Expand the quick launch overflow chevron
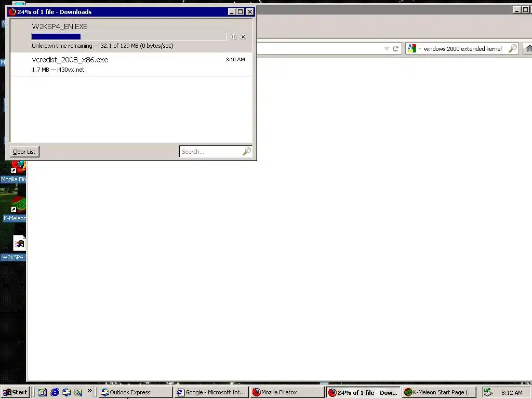Screen dimensions: 532x399 [x=89, y=391]
